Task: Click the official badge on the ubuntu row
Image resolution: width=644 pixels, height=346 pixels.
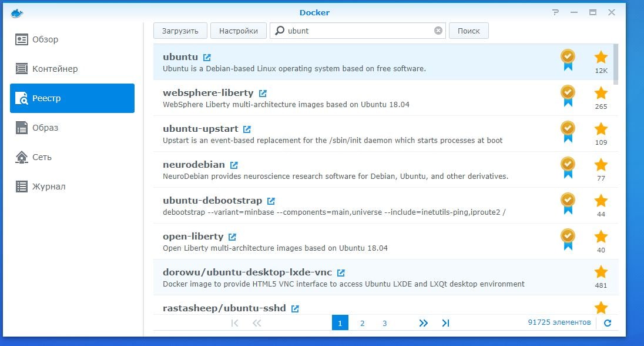Action: pyautogui.click(x=568, y=60)
